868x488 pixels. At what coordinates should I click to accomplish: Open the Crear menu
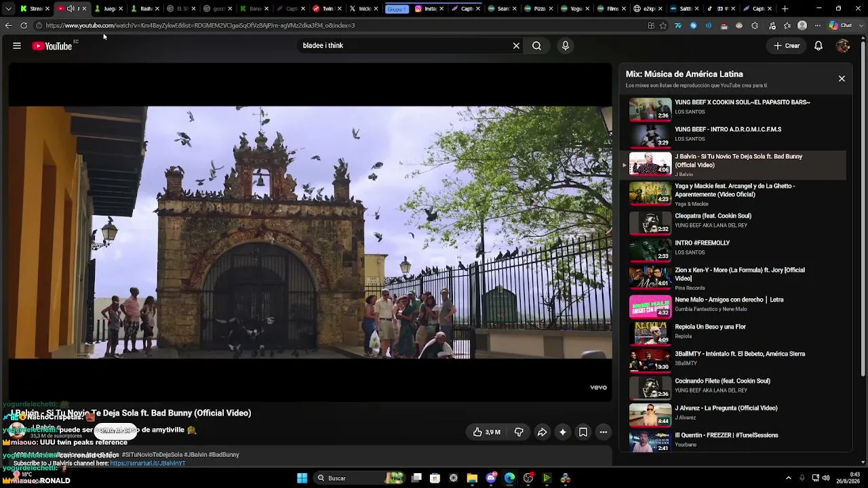coord(787,46)
